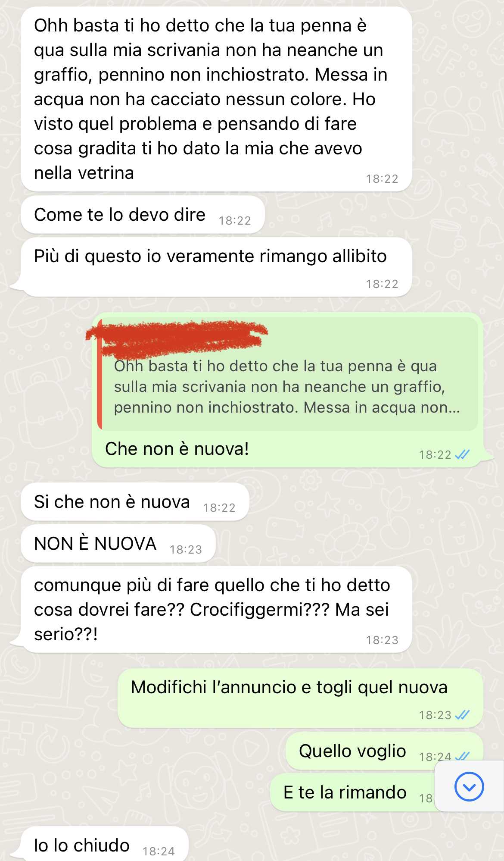Tap the red-scribbled sender name in quote
The image size is (504, 861).
click(177, 339)
